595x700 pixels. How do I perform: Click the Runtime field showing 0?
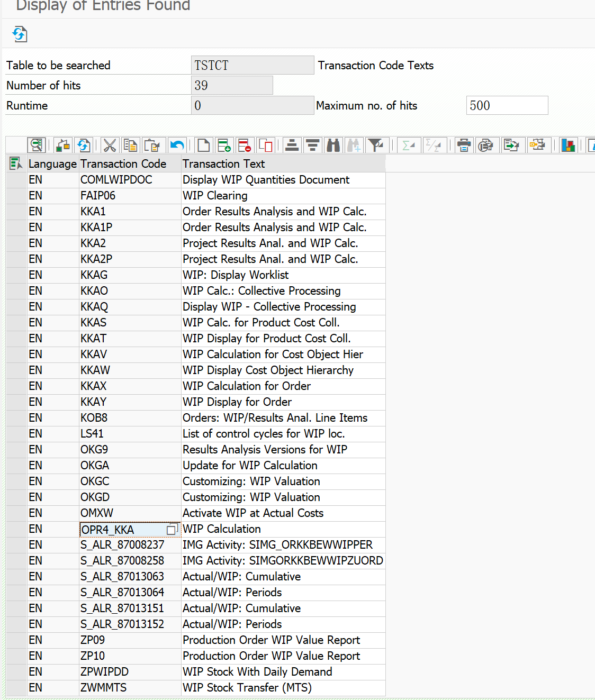tap(253, 105)
